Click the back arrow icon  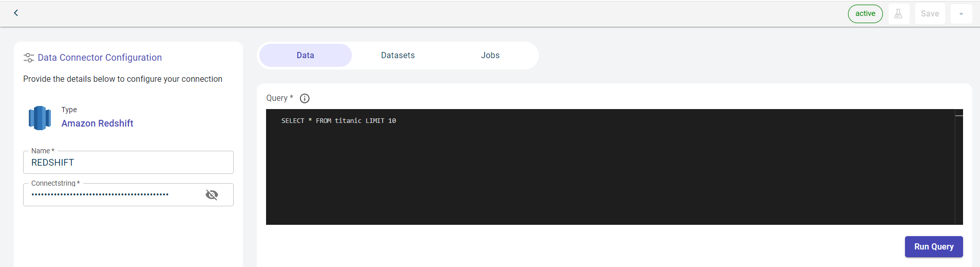coord(16,13)
